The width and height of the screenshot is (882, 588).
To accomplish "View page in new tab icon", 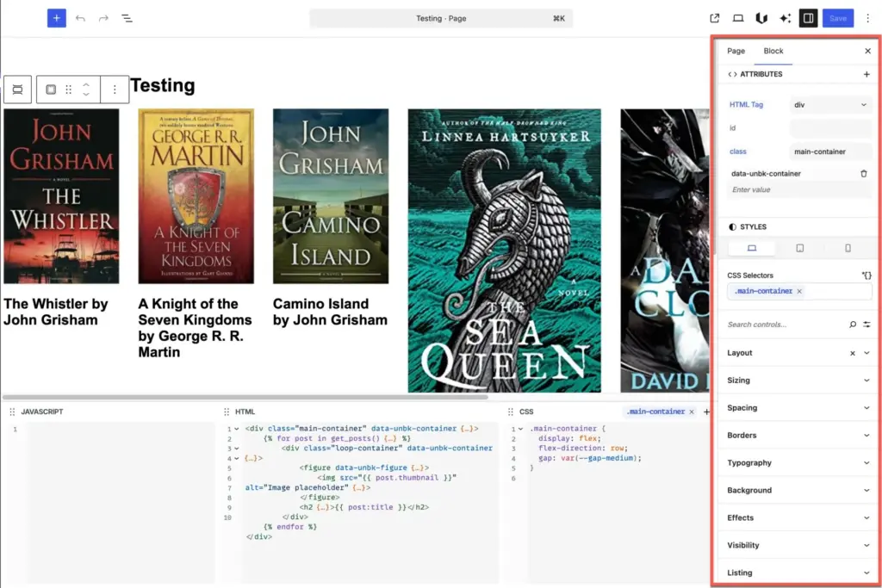I will [x=714, y=18].
